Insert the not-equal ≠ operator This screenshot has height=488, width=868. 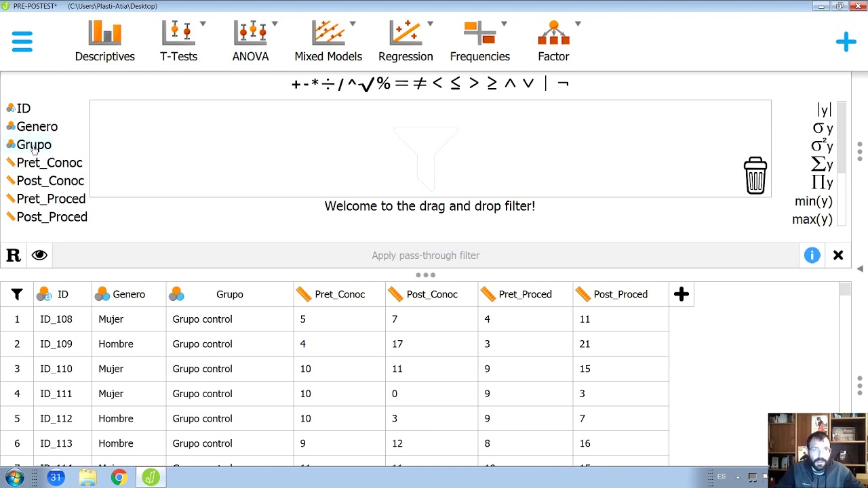pos(420,83)
